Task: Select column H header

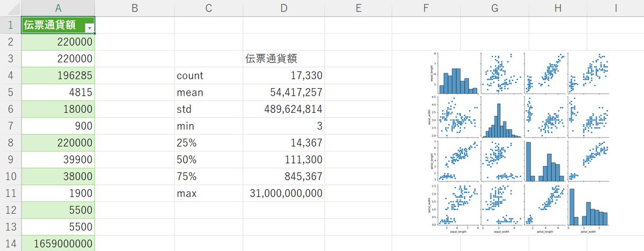Action: point(557,8)
